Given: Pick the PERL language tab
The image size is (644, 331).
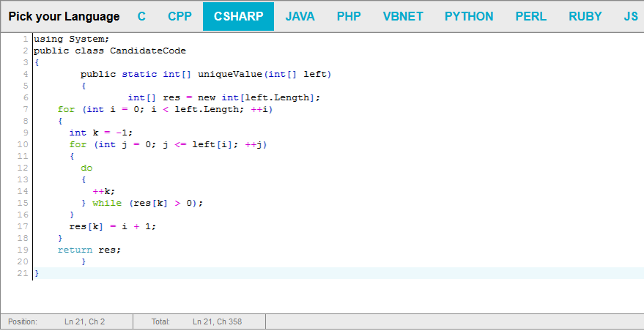Looking at the screenshot, I should pos(530,16).
